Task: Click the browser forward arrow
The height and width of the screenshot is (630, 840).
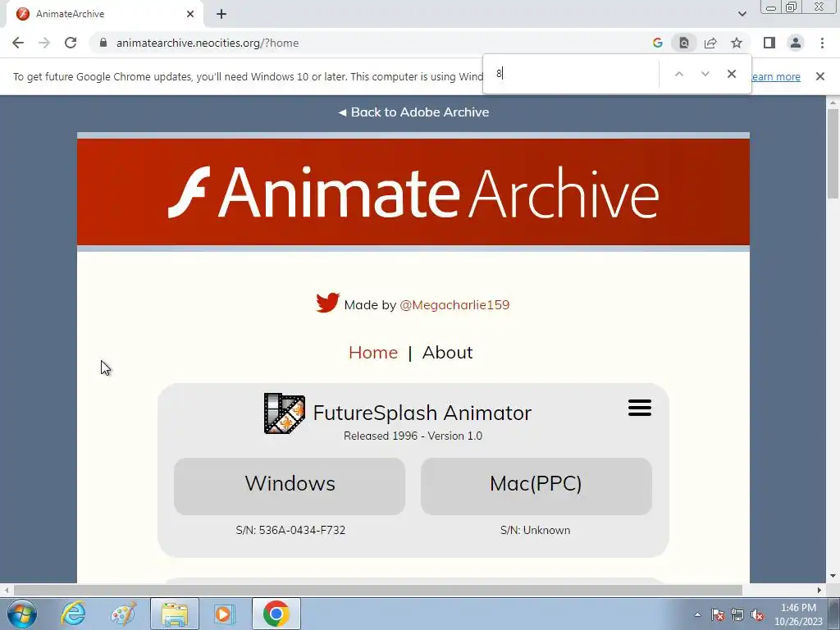Action: [x=44, y=43]
